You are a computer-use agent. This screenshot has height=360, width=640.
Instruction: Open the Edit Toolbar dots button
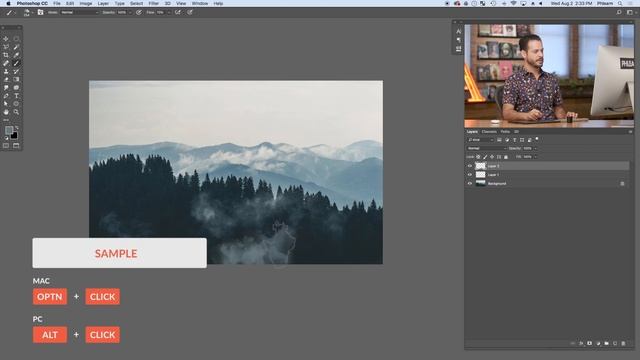pyautogui.click(x=6, y=120)
